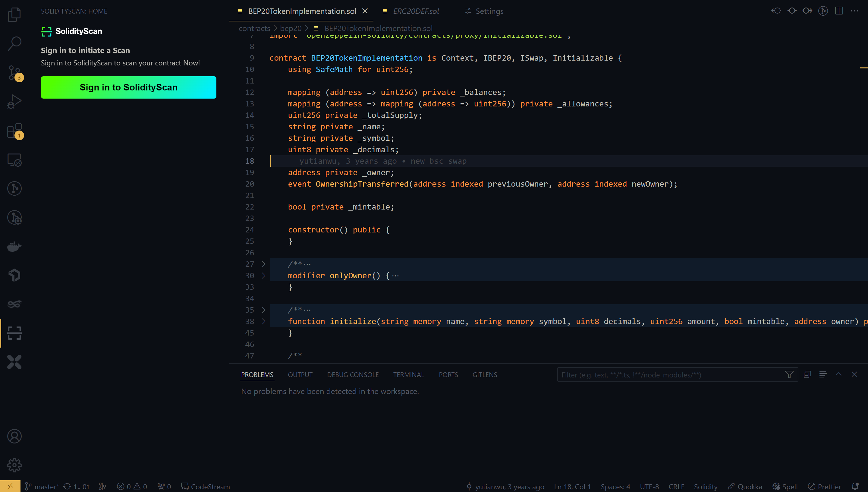Open the Manage settings gear menu

(x=14, y=465)
